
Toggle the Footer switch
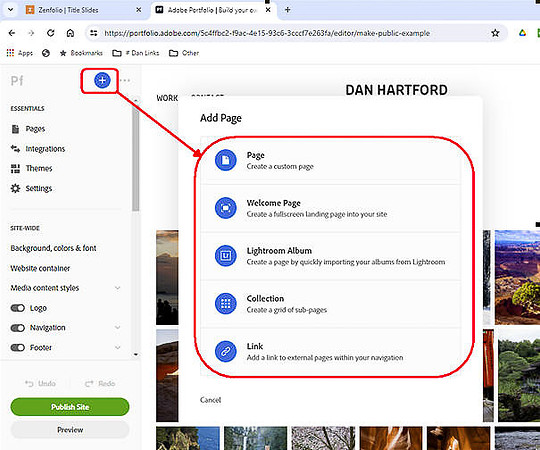(18, 348)
